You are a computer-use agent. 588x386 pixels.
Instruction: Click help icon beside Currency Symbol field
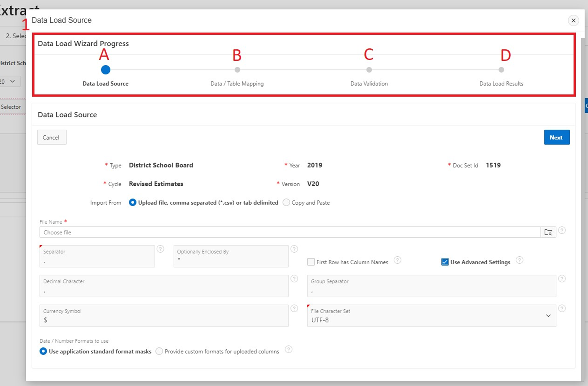pyautogui.click(x=294, y=308)
